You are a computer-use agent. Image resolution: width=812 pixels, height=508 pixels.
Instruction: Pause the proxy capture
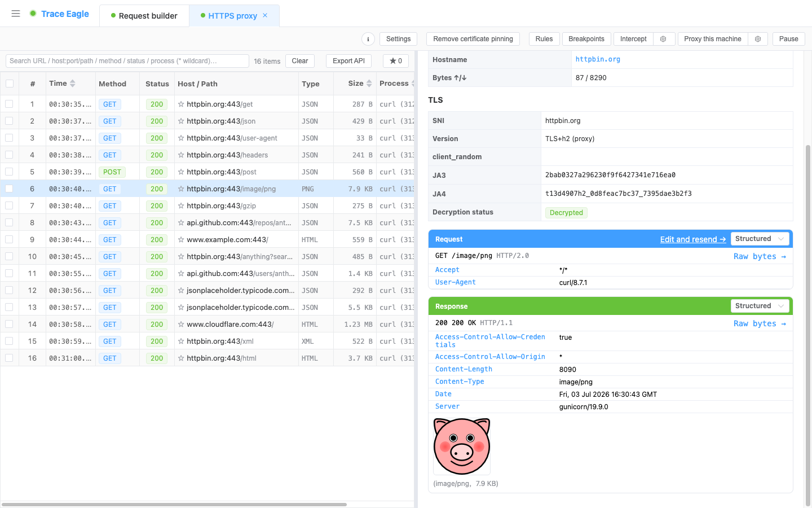click(789, 39)
